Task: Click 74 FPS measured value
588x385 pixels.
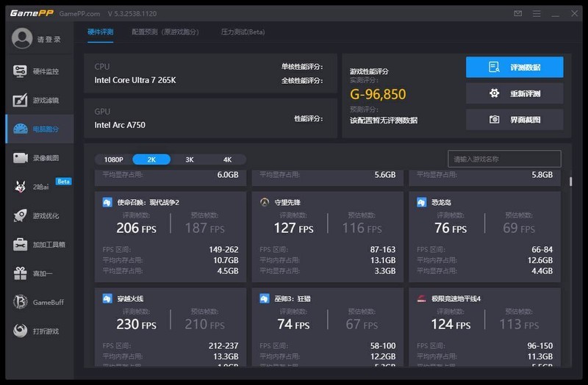Action: click(x=293, y=324)
